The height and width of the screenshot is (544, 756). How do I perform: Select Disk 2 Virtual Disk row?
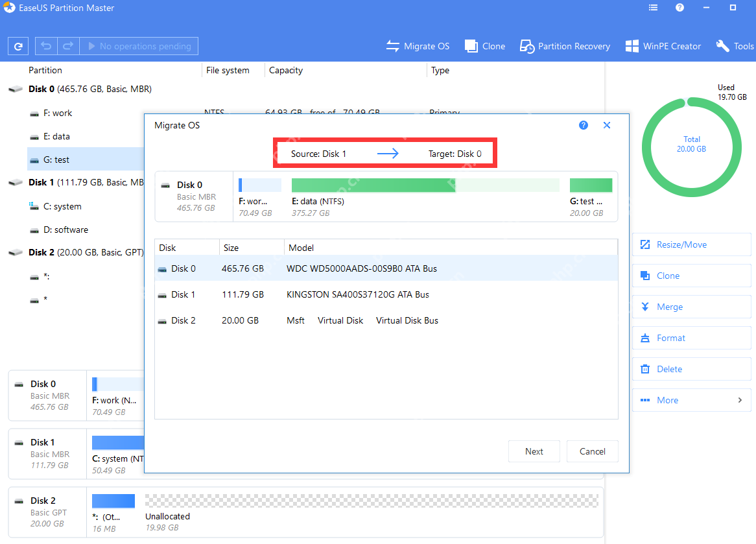386,321
